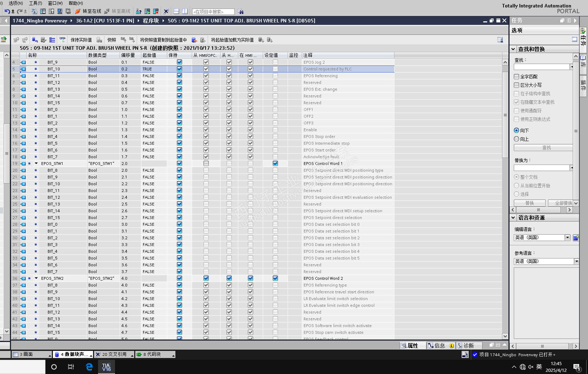588x374 pixels.
Task: Click the status bar messages icon
Action: tap(465, 354)
